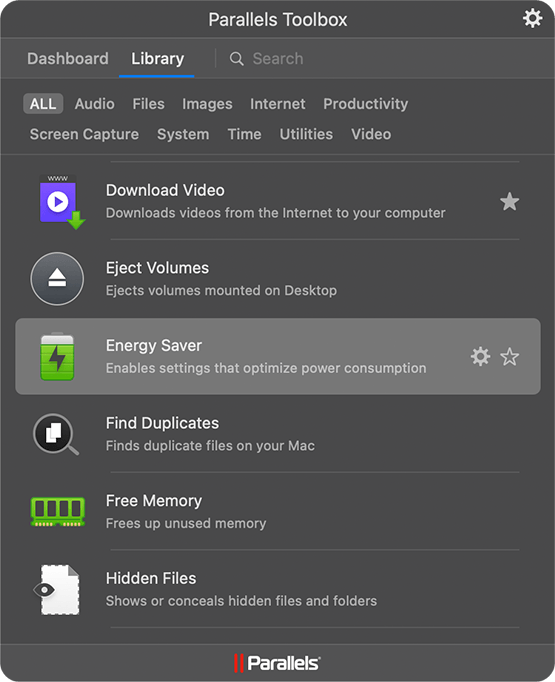Select the ALL category filter
The image size is (555, 682).
[43, 104]
